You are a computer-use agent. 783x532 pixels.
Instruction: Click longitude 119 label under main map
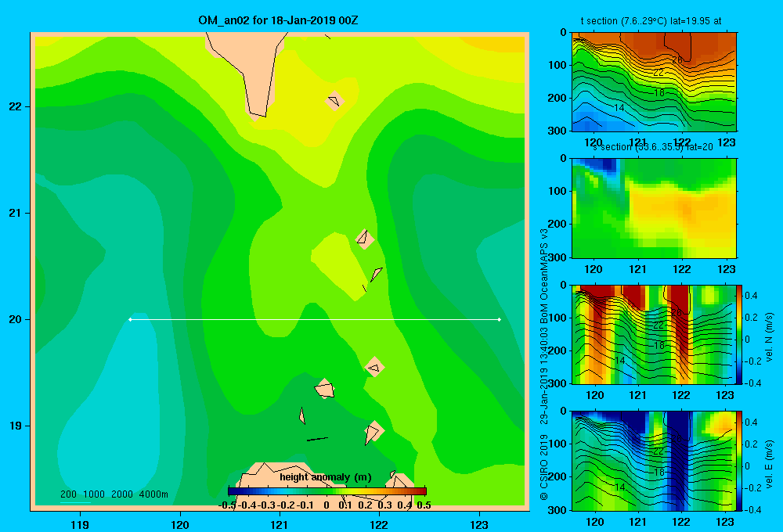80,524
